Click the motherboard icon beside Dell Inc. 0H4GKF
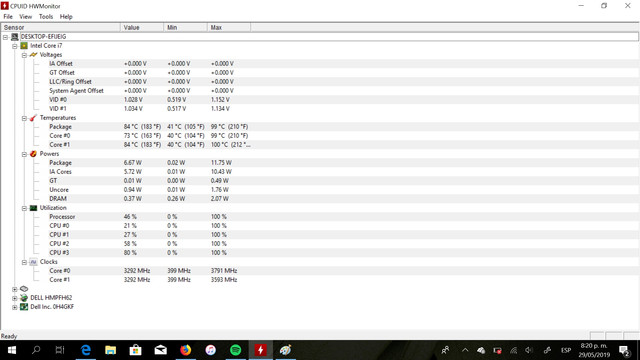The height and width of the screenshot is (360, 640). click(x=24, y=307)
